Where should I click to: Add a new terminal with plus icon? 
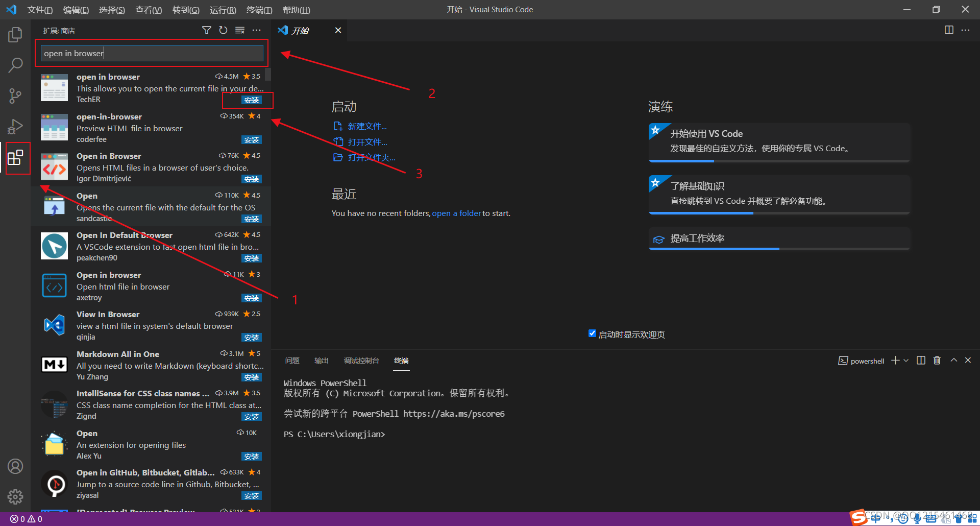[895, 361]
